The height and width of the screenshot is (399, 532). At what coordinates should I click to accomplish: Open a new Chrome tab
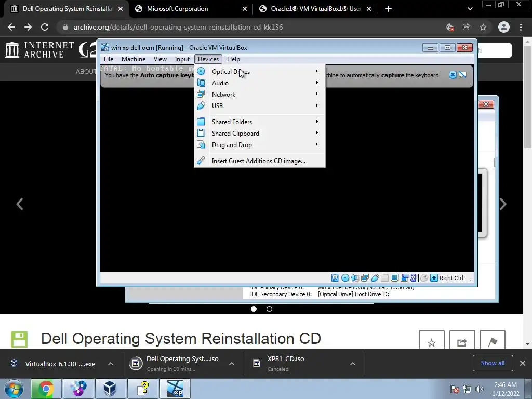coord(389,9)
